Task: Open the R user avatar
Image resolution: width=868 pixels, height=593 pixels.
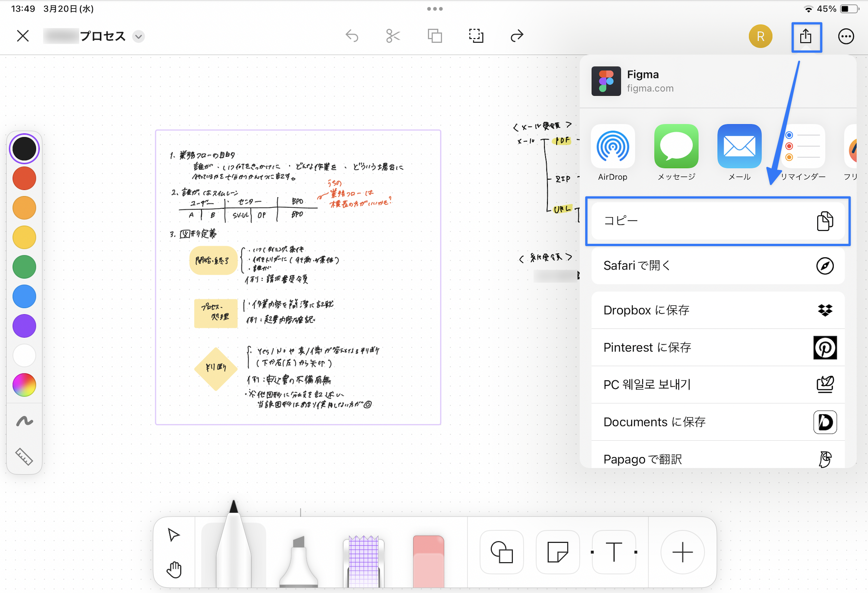Action: point(760,37)
